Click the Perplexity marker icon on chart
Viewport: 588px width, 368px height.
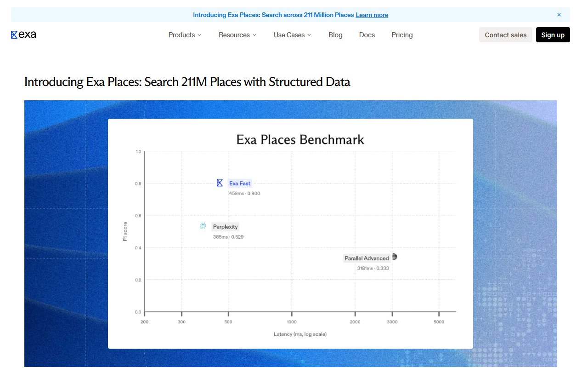point(203,226)
